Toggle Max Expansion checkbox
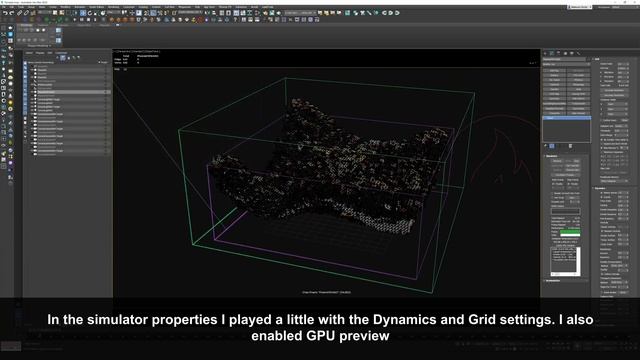The width and height of the screenshot is (640, 360). tap(602, 148)
